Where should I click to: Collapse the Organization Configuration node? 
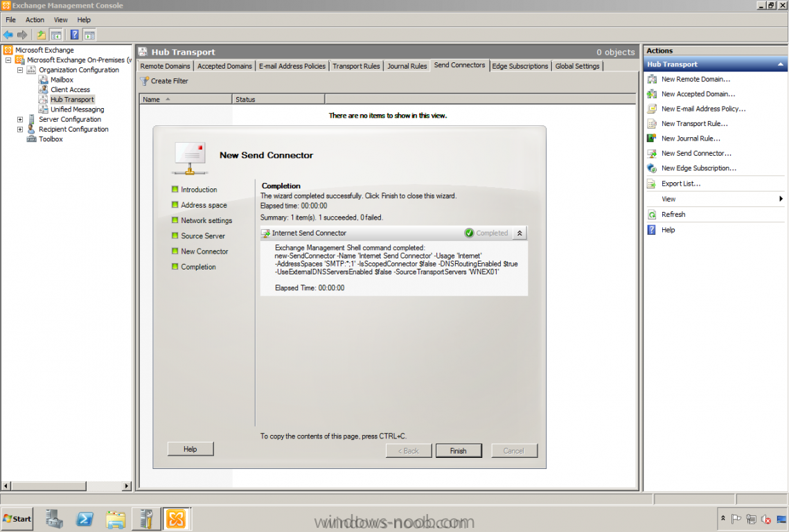coord(20,70)
